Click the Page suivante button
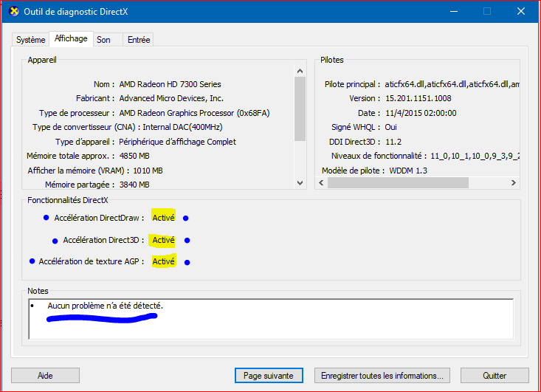This screenshot has width=541, height=392. (269, 376)
